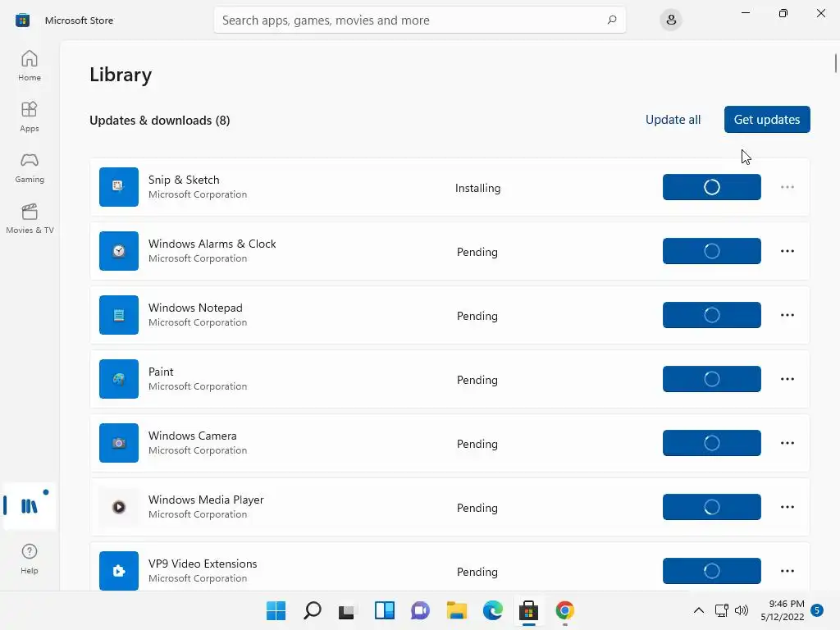Open more options for Windows Media Player
This screenshot has height=630, width=840.
click(787, 507)
